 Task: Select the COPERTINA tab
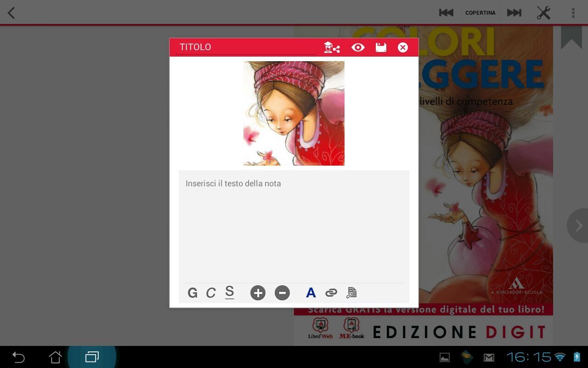click(480, 12)
